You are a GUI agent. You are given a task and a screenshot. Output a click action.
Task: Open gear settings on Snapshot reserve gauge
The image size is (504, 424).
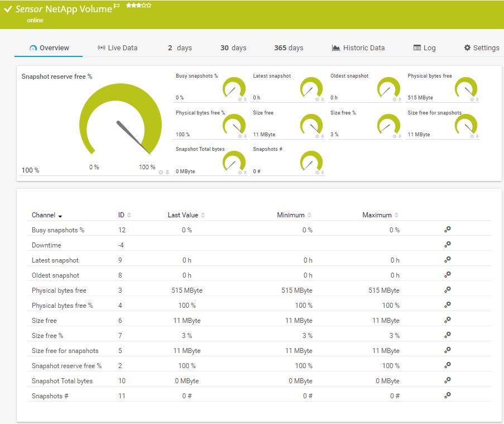(161, 172)
